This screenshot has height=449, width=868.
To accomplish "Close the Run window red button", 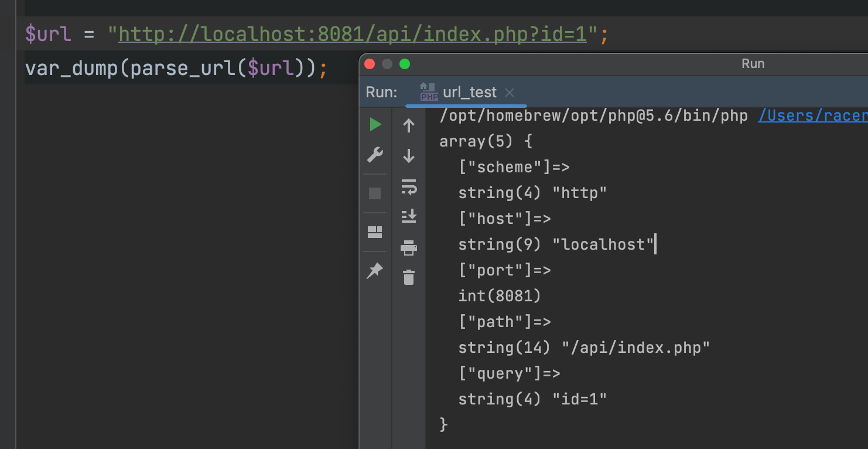I will coord(369,64).
